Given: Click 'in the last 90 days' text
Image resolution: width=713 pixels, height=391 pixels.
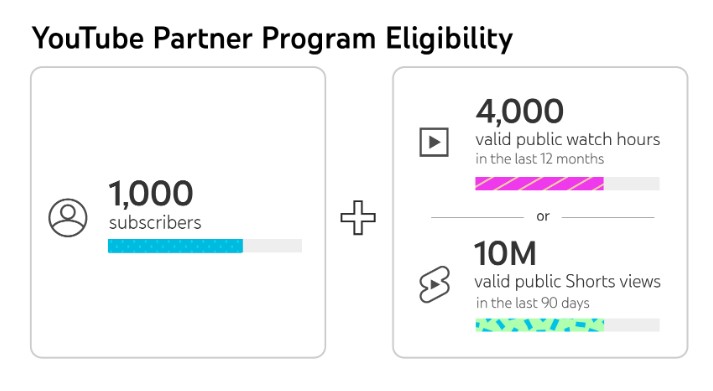Looking at the screenshot, I should 532,303.
